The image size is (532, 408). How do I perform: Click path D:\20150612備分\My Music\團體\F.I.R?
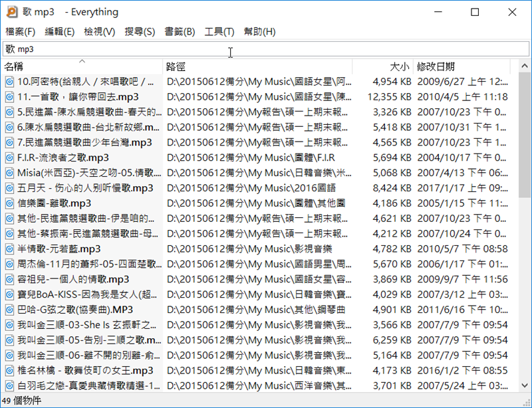pos(251,157)
